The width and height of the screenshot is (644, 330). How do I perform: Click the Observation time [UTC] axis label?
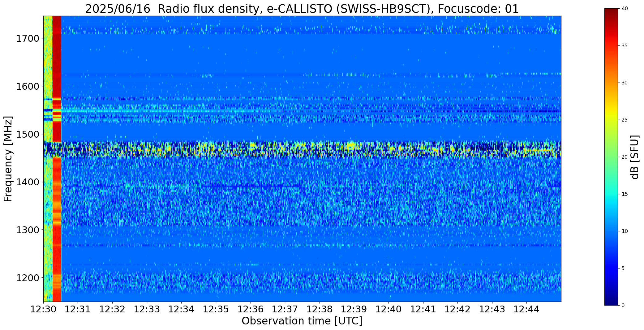pyautogui.click(x=302, y=321)
